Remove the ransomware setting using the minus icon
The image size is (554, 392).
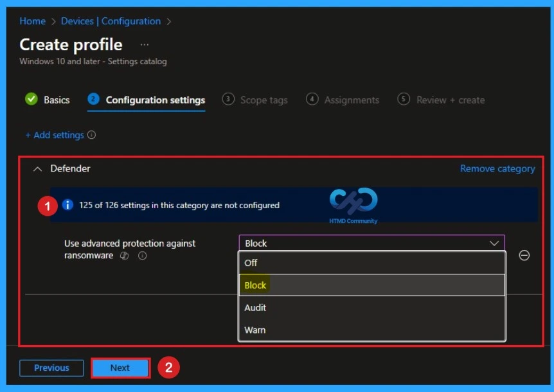pos(524,255)
